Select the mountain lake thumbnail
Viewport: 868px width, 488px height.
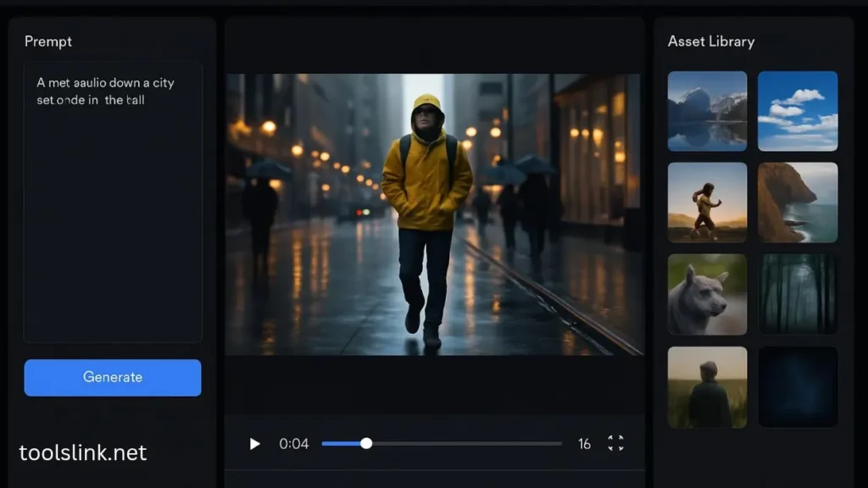point(707,111)
